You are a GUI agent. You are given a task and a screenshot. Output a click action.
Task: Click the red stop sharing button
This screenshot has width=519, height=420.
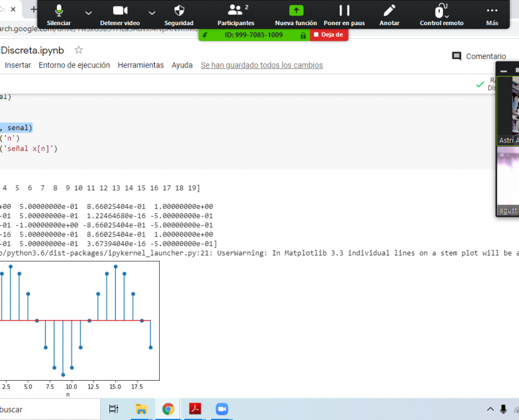pyautogui.click(x=329, y=35)
